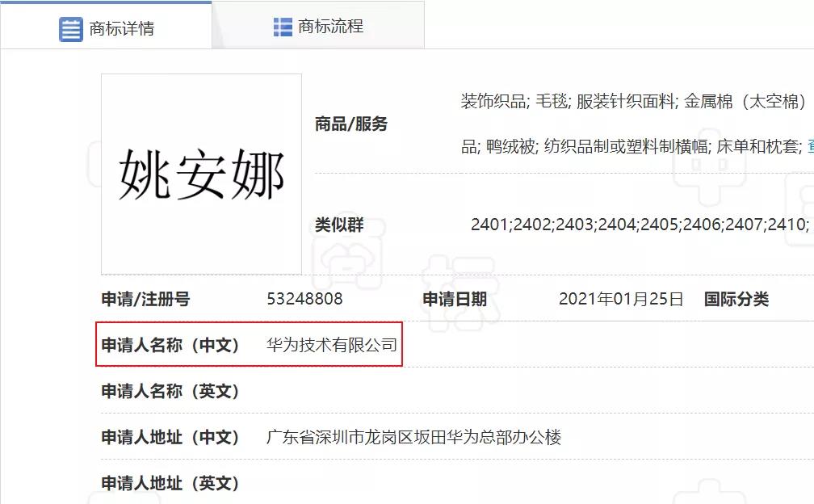Click the 申请人名称（中文） label

click(170, 345)
